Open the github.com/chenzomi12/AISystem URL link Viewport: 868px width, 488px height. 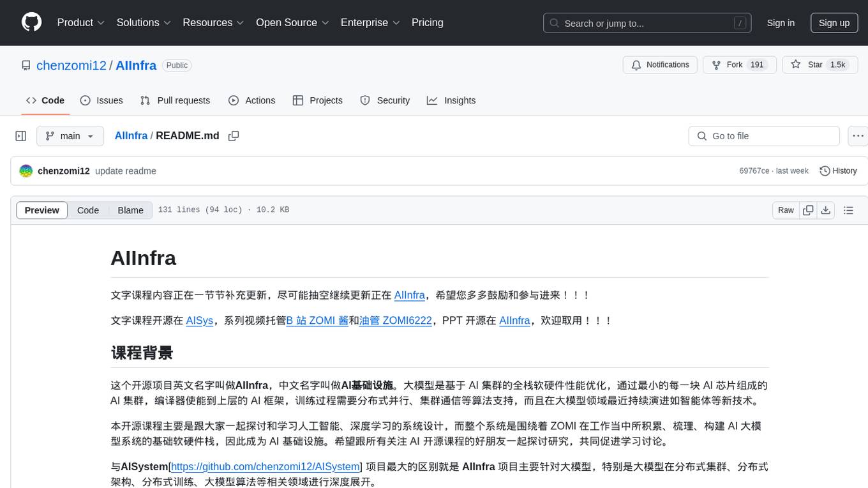tap(265, 466)
